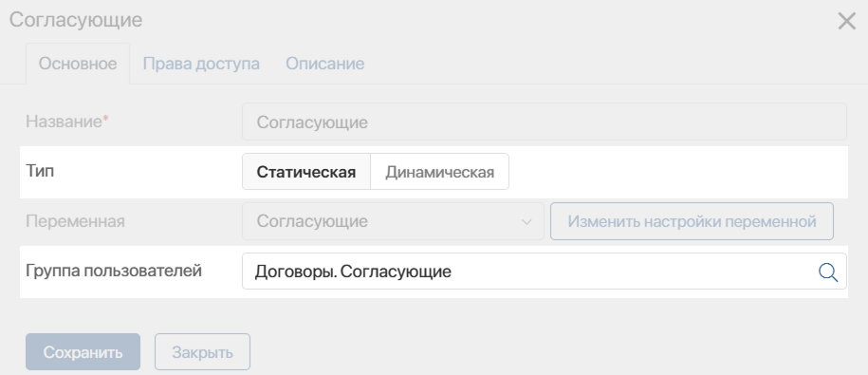Close the Согласующие dialog with X
868x375 pixels.
[846, 22]
